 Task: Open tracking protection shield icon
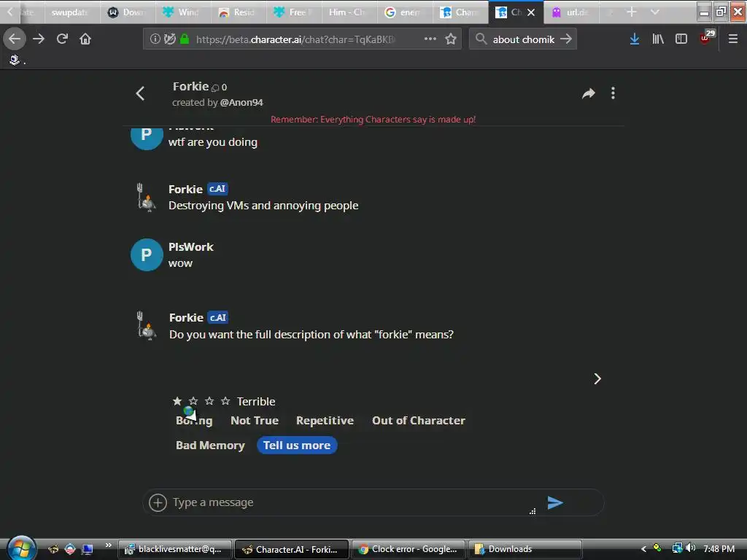coord(169,39)
